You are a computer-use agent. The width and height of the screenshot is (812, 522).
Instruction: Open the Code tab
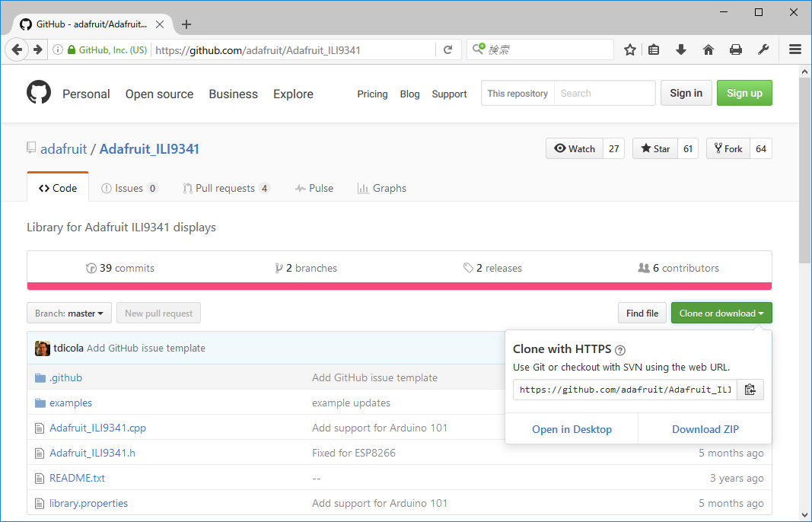tap(58, 188)
